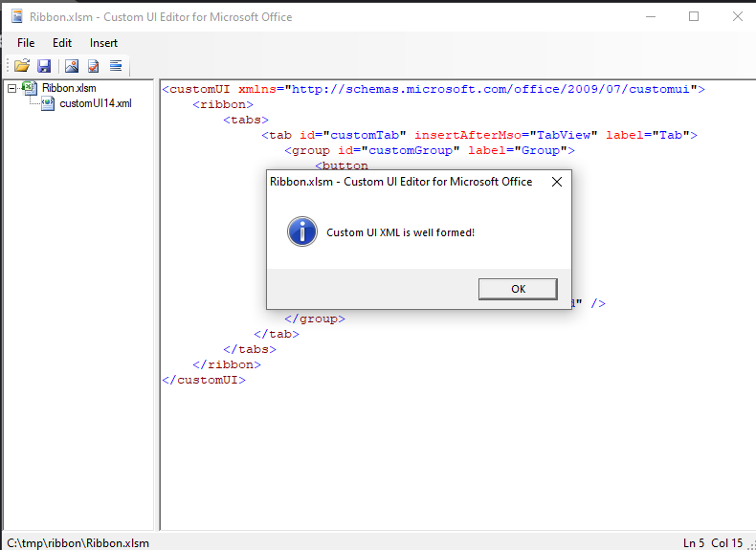Click the Custom UI XML is well formed message
Screen dimensions: 756x550
click(400, 232)
